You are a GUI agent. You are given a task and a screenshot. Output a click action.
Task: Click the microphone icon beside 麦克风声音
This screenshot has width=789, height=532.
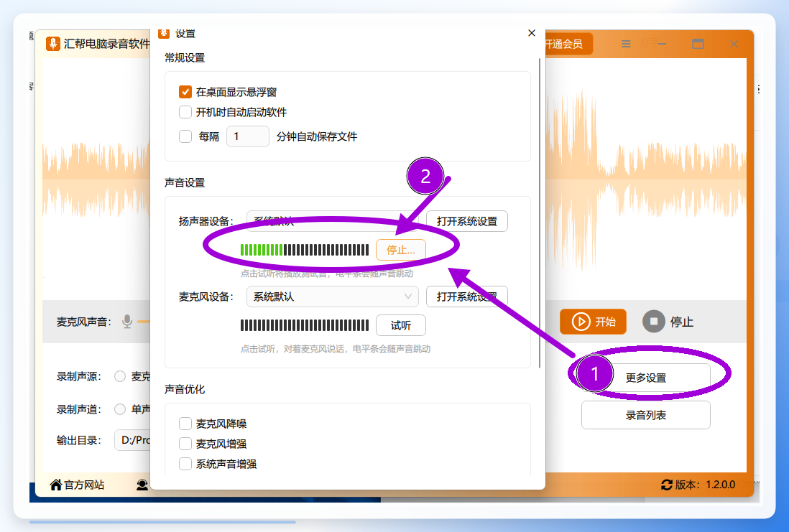point(127,322)
